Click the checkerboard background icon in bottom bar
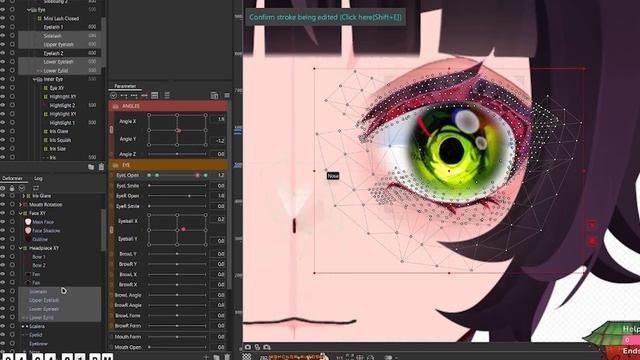 coord(247,357)
